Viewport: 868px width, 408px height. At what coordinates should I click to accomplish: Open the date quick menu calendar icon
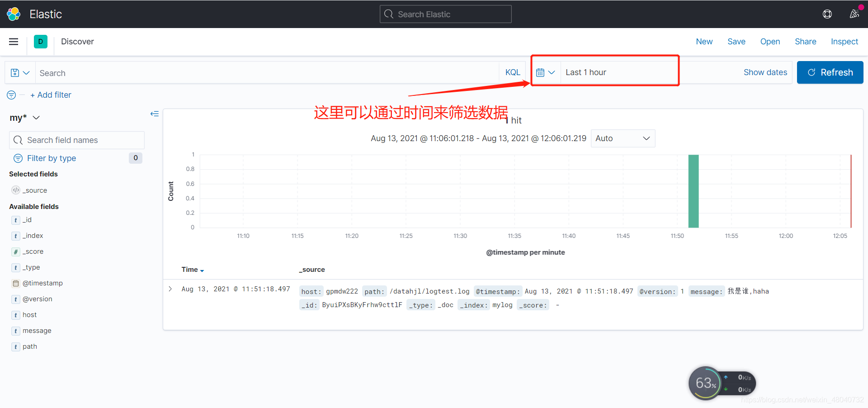[545, 72]
